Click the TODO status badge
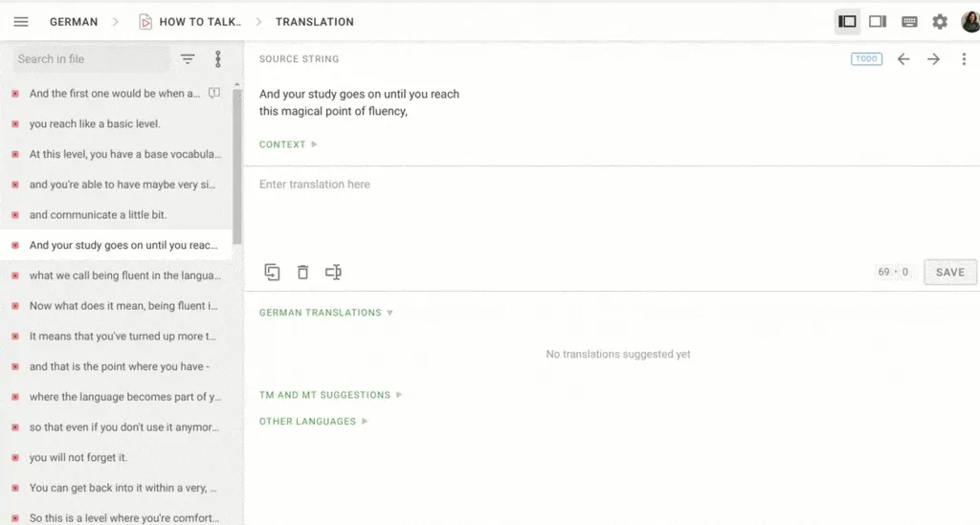This screenshot has height=525, width=980. pyautogui.click(x=866, y=59)
